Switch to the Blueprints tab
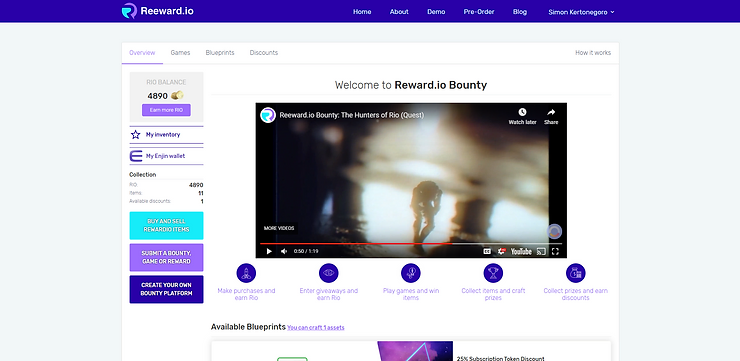The image size is (740, 361). 220,53
